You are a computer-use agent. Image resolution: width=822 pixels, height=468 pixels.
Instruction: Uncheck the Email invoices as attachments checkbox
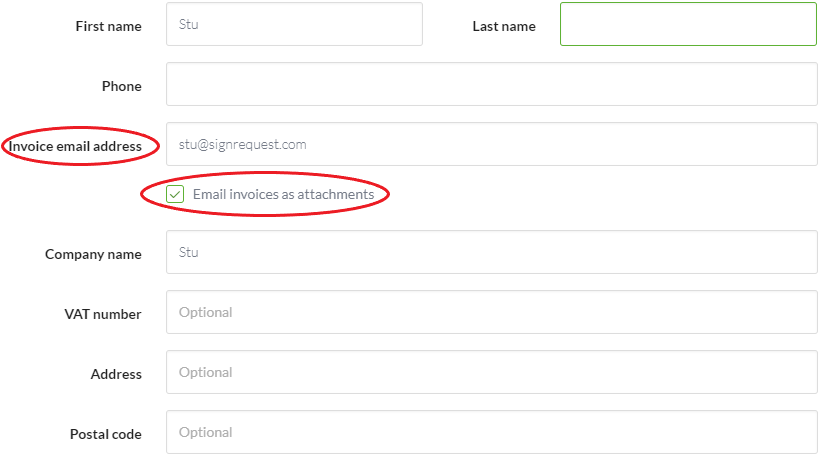[x=175, y=194]
